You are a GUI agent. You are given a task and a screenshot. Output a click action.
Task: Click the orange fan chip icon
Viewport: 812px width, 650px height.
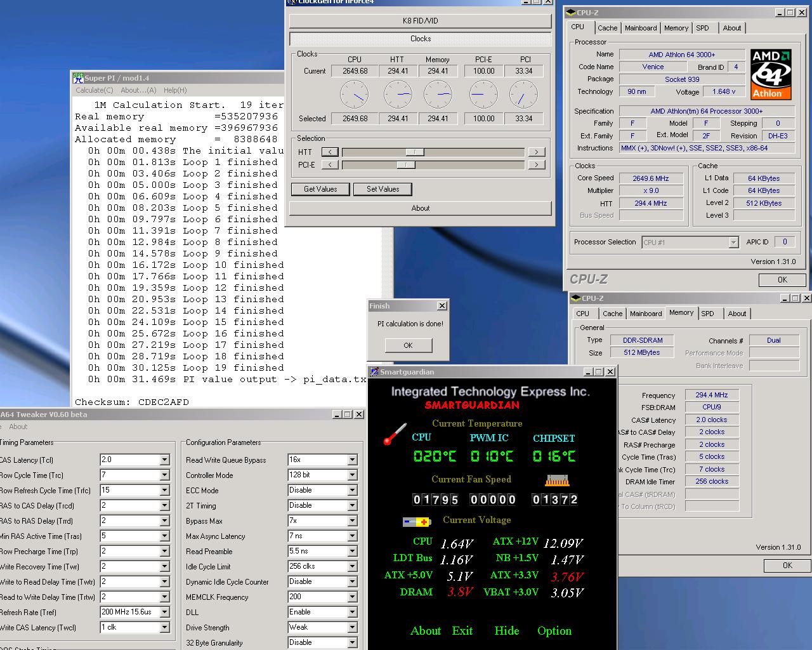[556, 481]
